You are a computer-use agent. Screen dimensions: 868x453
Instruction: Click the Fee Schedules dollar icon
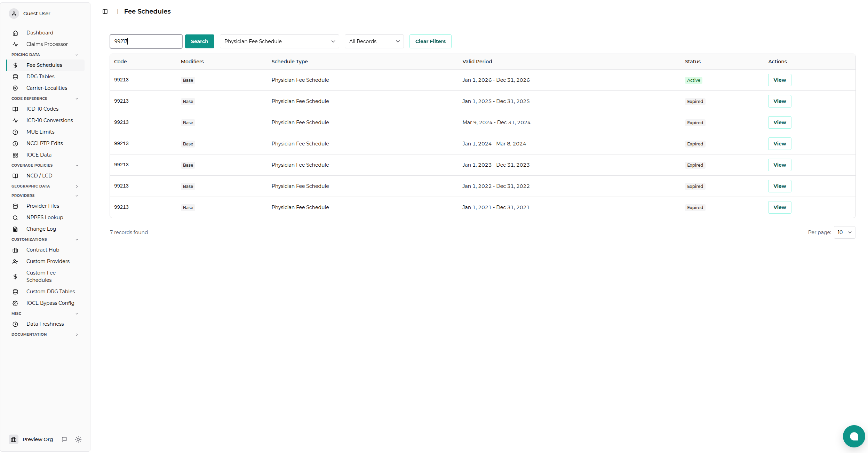tap(15, 65)
